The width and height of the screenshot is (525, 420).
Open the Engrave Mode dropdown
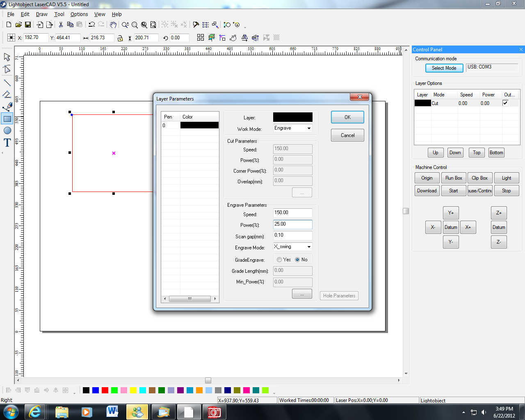292,247
